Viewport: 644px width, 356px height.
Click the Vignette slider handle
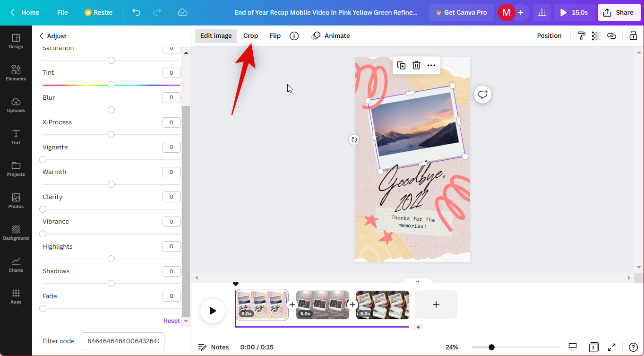43,160
